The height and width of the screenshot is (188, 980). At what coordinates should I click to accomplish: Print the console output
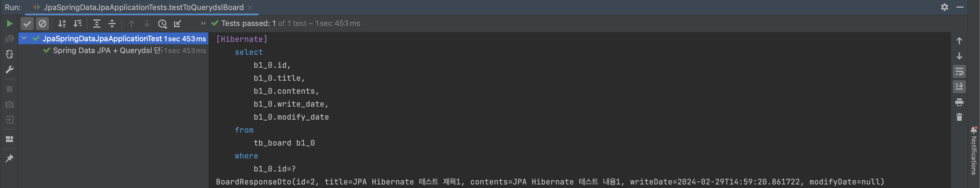click(x=959, y=102)
